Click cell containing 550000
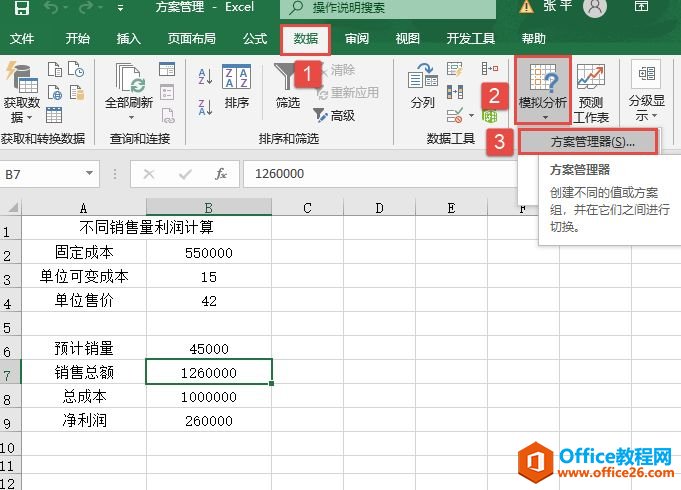This screenshot has height=490, width=681. (209, 252)
